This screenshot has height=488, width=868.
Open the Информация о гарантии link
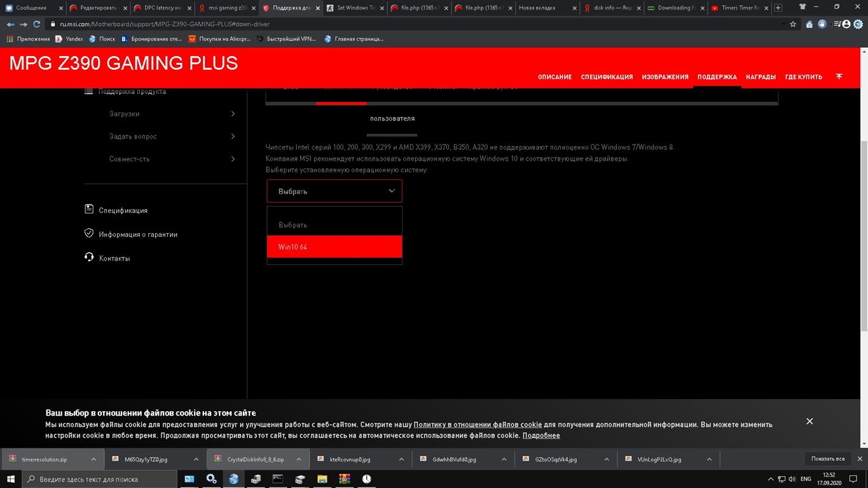click(138, 234)
